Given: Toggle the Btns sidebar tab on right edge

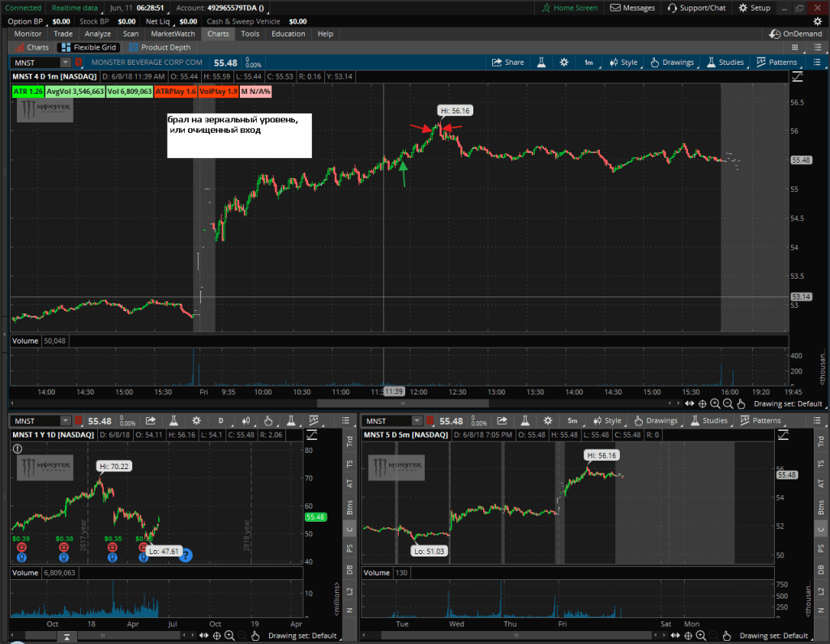Looking at the screenshot, I should point(821,506).
